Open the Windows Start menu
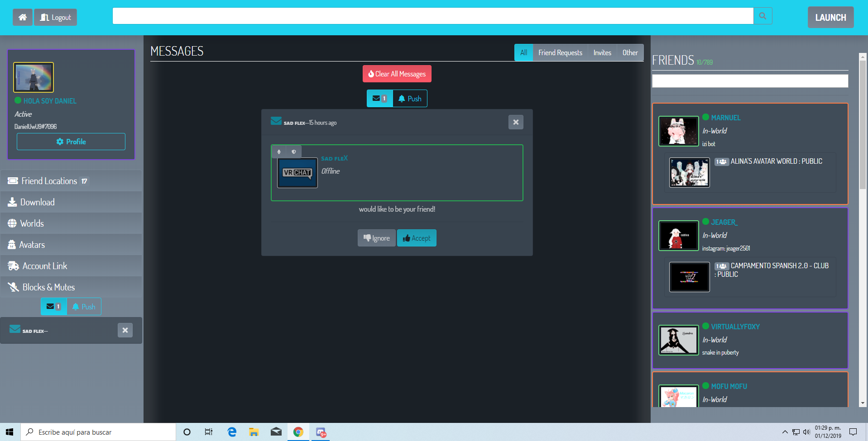 tap(10, 432)
